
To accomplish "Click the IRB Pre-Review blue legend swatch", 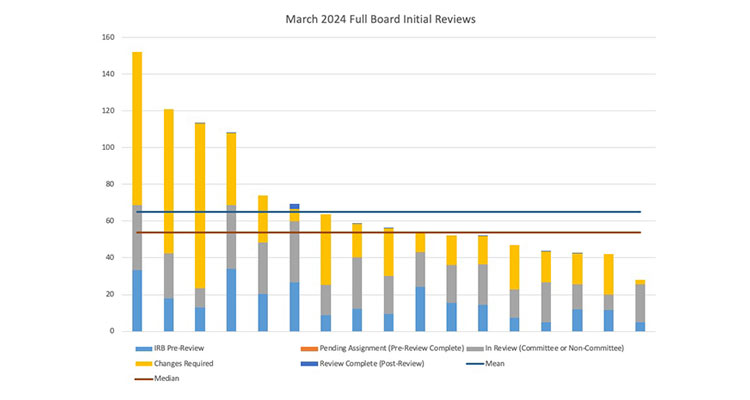I will (141, 348).
